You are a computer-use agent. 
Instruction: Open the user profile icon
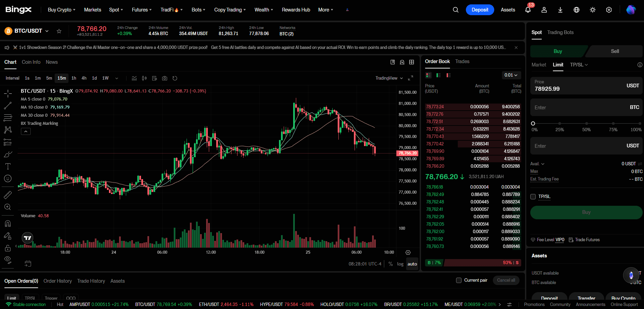(544, 10)
